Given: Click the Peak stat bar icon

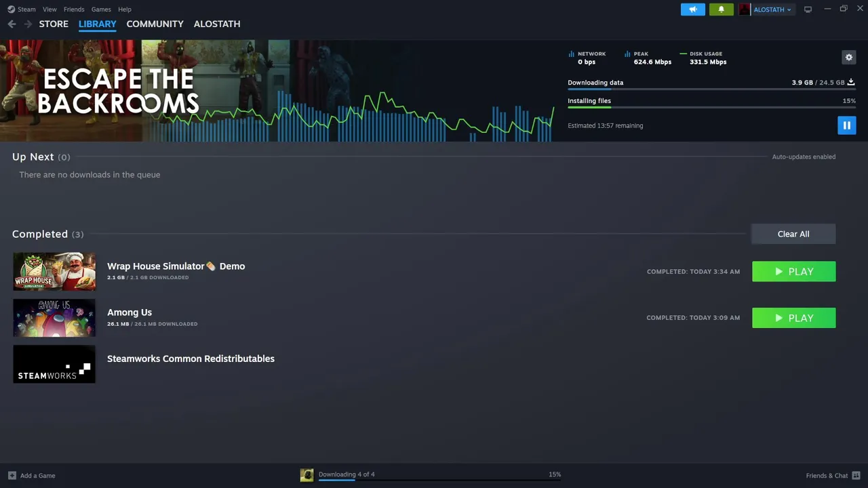Looking at the screenshot, I should point(627,54).
